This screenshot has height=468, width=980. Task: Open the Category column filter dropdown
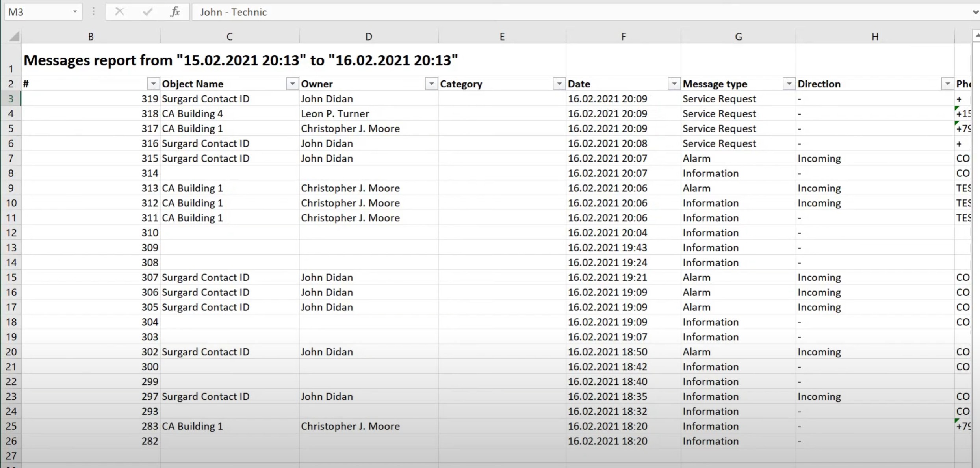point(559,84)
